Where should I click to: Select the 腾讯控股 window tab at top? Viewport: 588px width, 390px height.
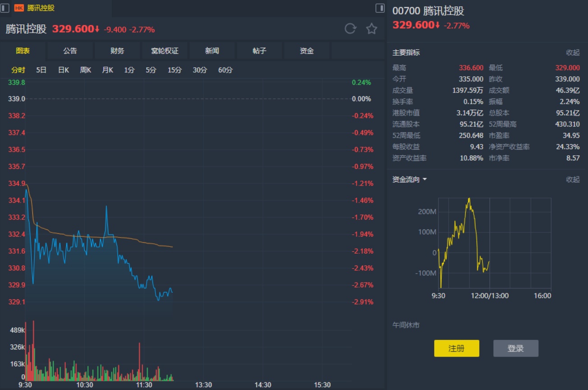pyautogui.click(x=56, y=8)
